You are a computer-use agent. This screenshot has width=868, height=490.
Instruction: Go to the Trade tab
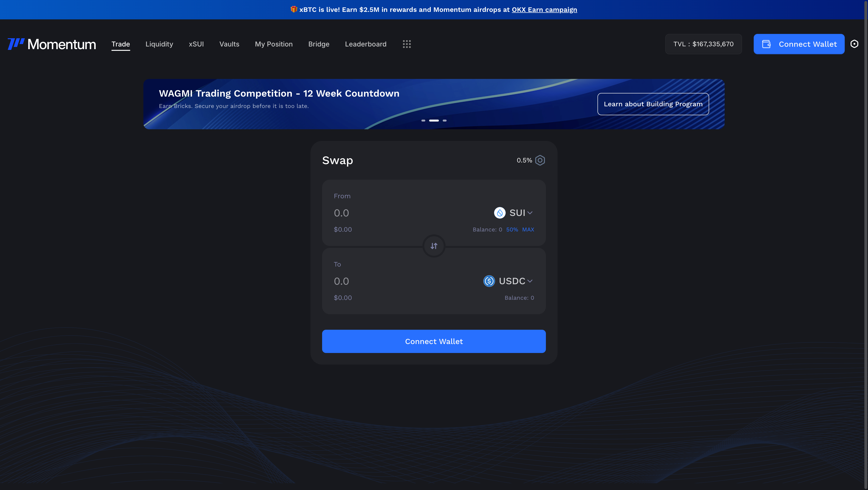coord(121,44)
